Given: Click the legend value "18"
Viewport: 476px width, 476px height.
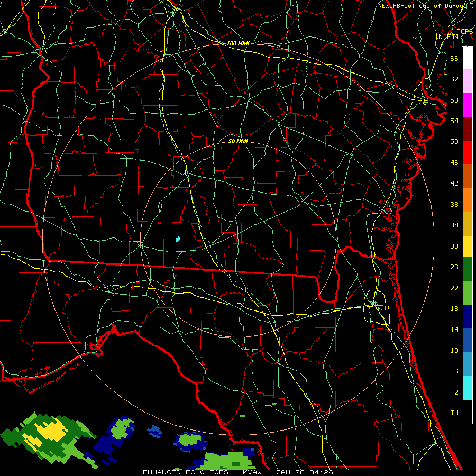Looking at the screenshot, I should pyautogui.click(x=454, y=309).
